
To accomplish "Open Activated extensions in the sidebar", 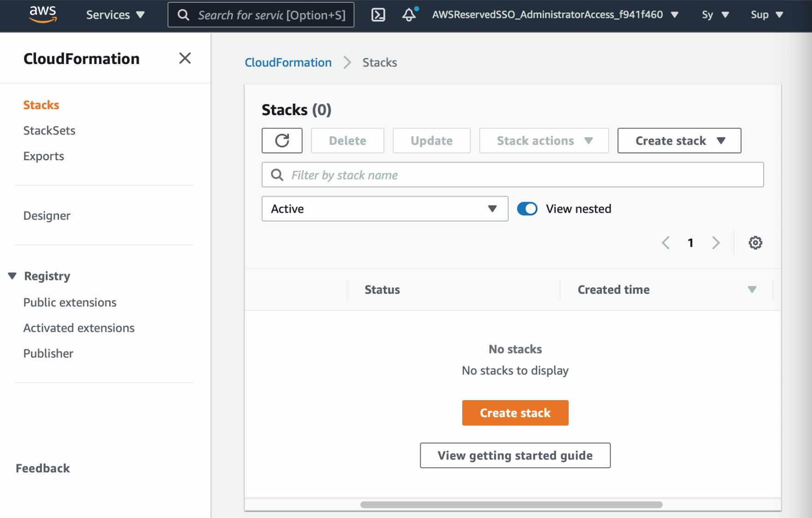I will click(x=79, y=328).
